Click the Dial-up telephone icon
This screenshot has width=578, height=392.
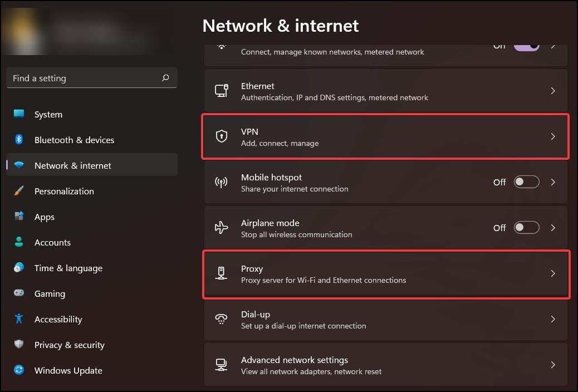(x=221, y=319)
